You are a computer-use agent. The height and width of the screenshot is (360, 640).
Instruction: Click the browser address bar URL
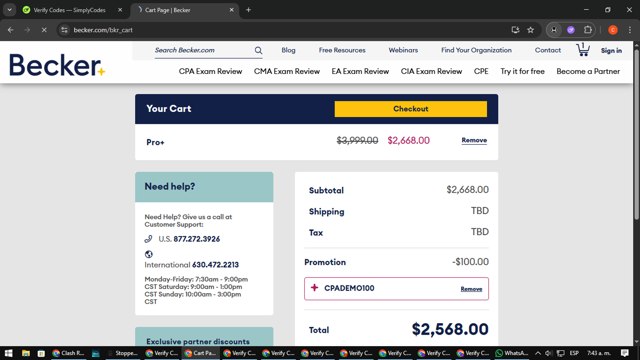pyautogui.click(x=103, y=30)
